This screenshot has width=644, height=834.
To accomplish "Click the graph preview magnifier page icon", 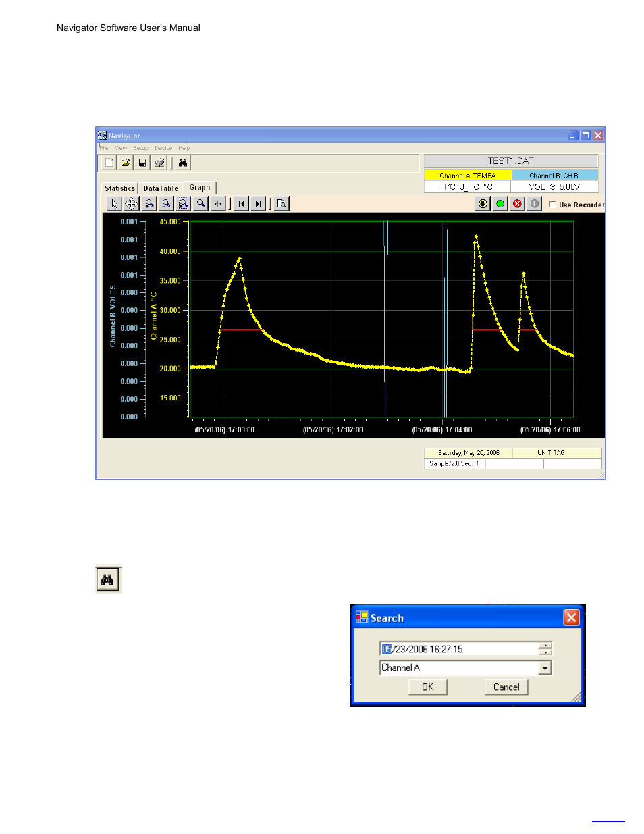I will (282, 203).
